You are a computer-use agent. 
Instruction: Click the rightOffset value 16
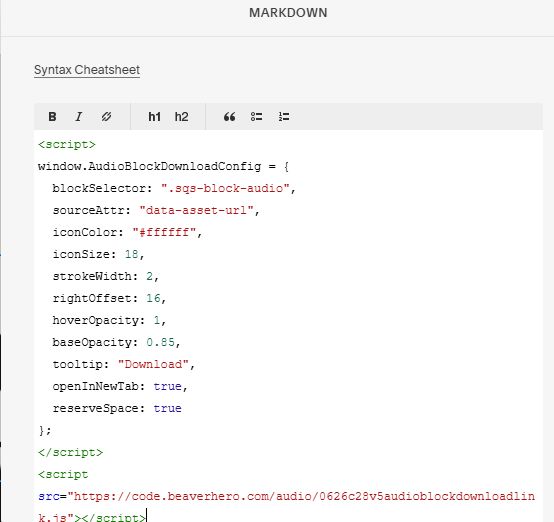coord(153,298)
